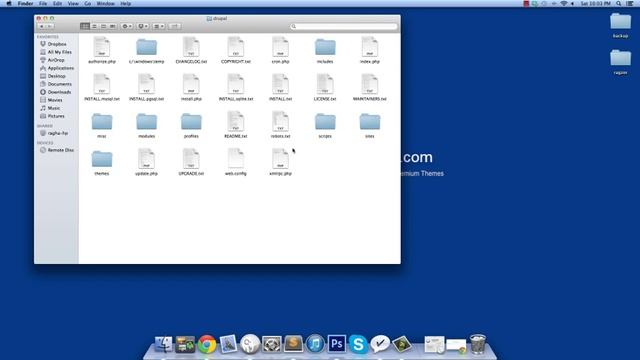Go back using the Finder back arrow

tap(41, 26)
